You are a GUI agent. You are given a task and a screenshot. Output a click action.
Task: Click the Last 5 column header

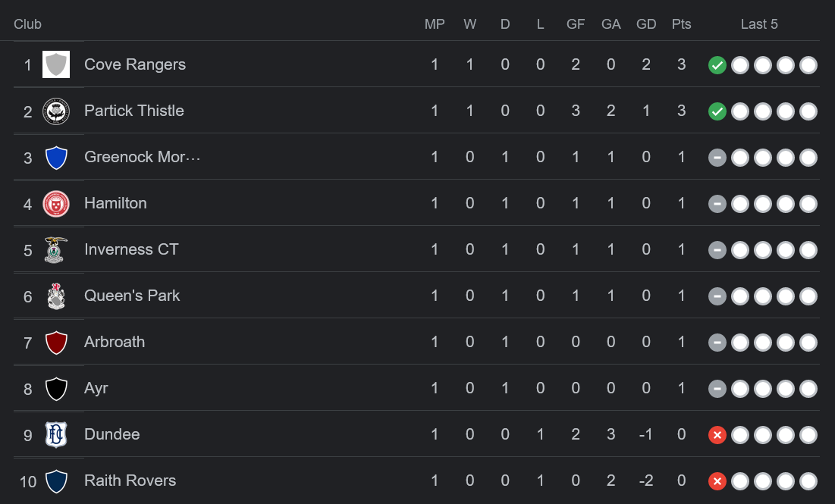pos(759,24)
